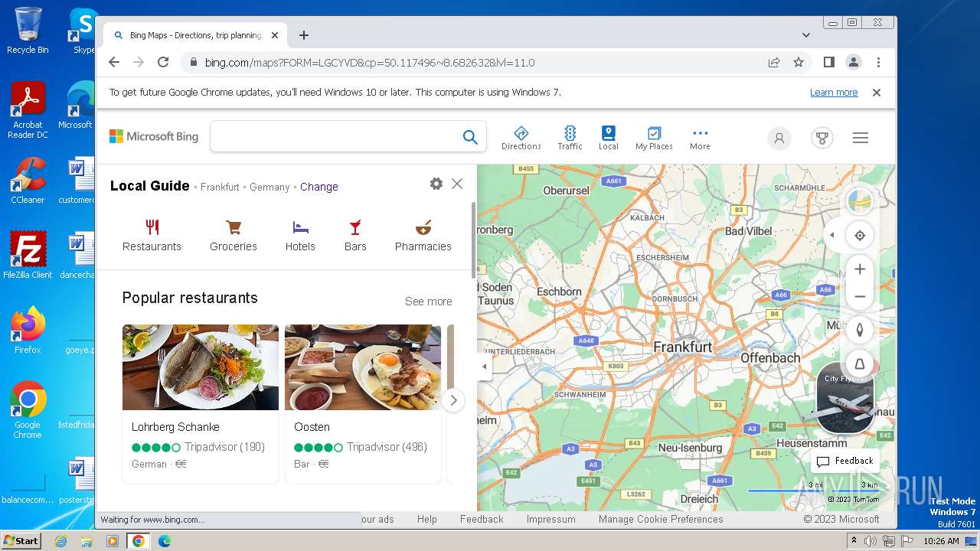Collapse the left panel with arrow
Viewport: 980px width, 551px height.
484,367
